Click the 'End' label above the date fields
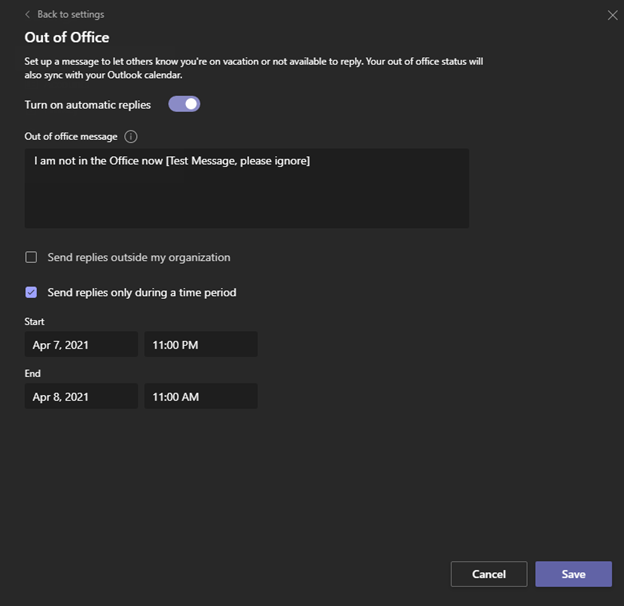This screenshot has width=624, height=606. (33, 374)
